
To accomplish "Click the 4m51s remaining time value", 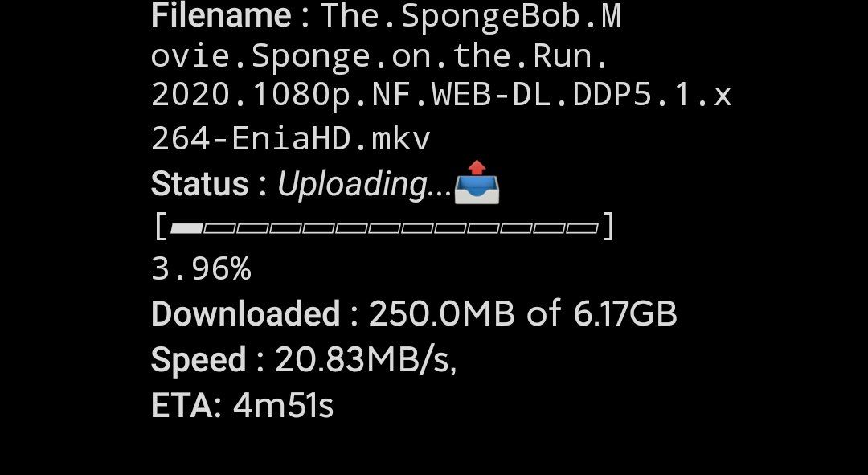I will click(284, 406).
